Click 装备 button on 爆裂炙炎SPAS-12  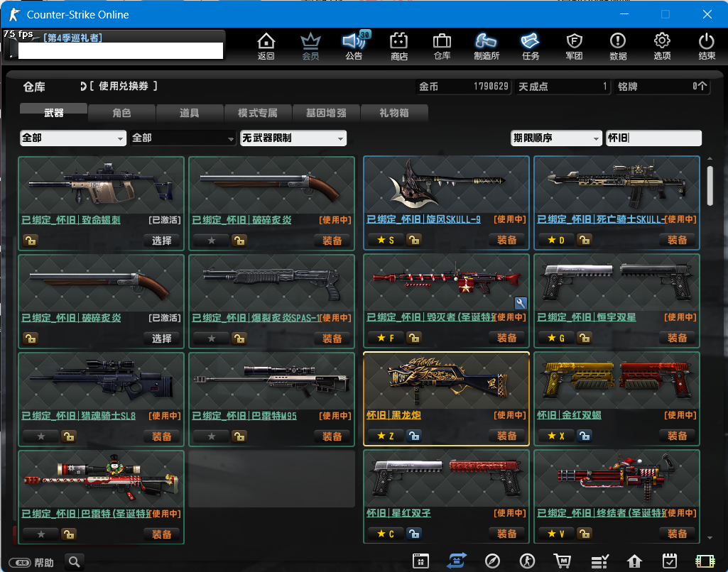click(332, 339)
